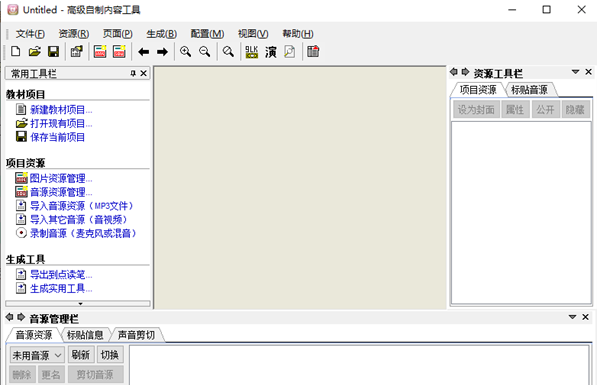Go to next page with right arrow
Viewport: 597px width, 385px height.
(x=163, y=52)
